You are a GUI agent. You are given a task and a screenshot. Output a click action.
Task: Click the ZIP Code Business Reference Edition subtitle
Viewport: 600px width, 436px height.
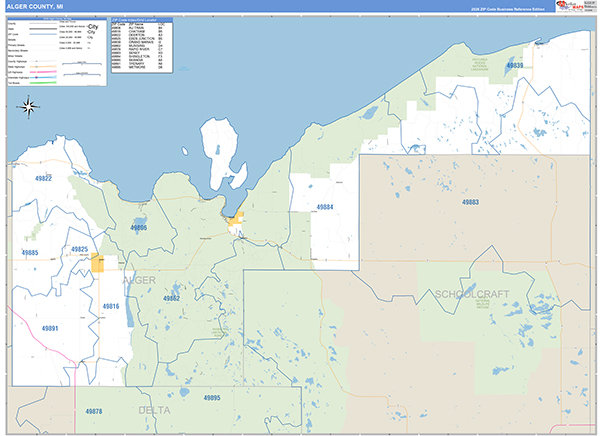coord(507,9)
